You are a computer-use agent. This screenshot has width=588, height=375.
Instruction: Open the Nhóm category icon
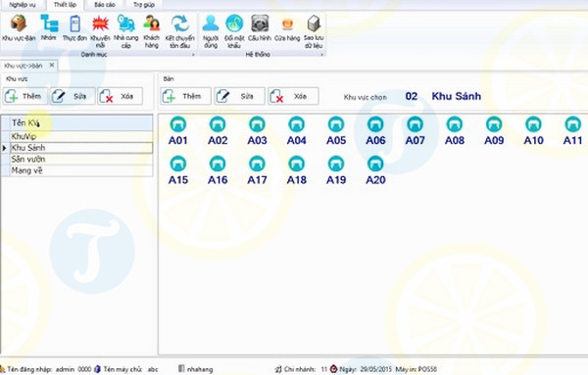tap(49, 27)
